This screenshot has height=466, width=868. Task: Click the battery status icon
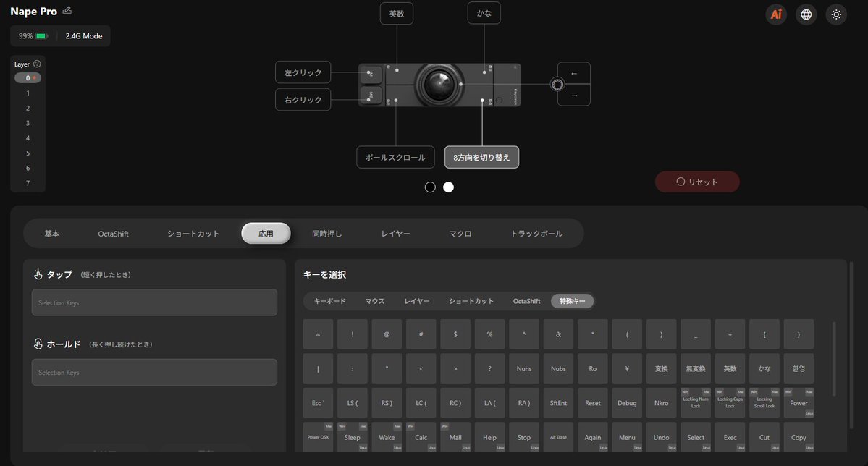point(41,36)
